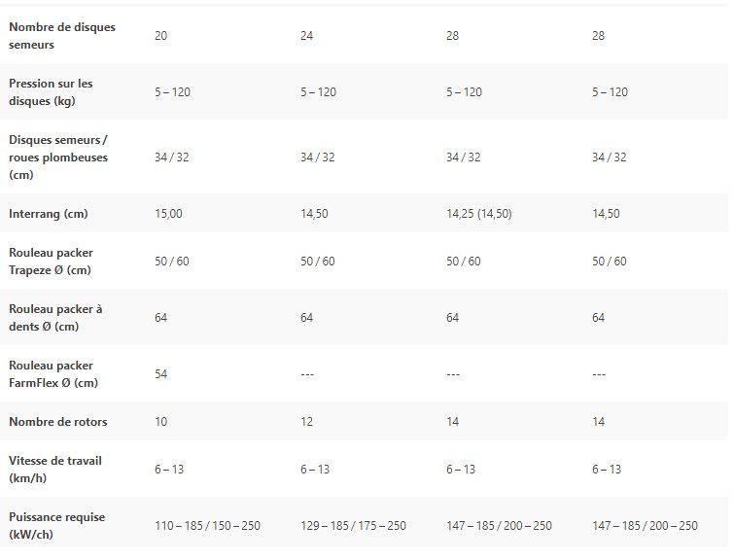The width and height of the screenshot is (734, 560).
Task: Click the 'Nombre de disques semeurs' row label
Action: pyautogui.click(x=62, y=36)
